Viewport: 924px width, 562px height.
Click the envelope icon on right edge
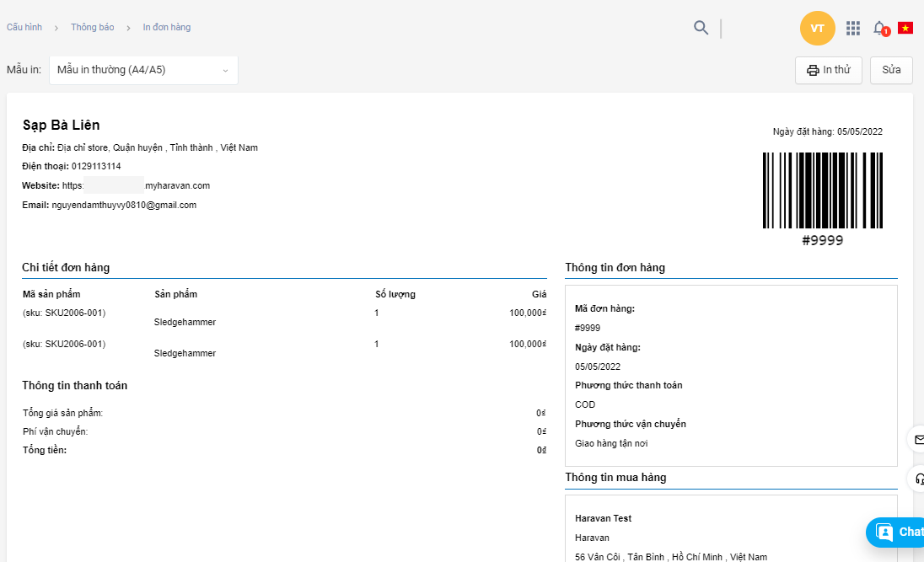coord(917,439)
